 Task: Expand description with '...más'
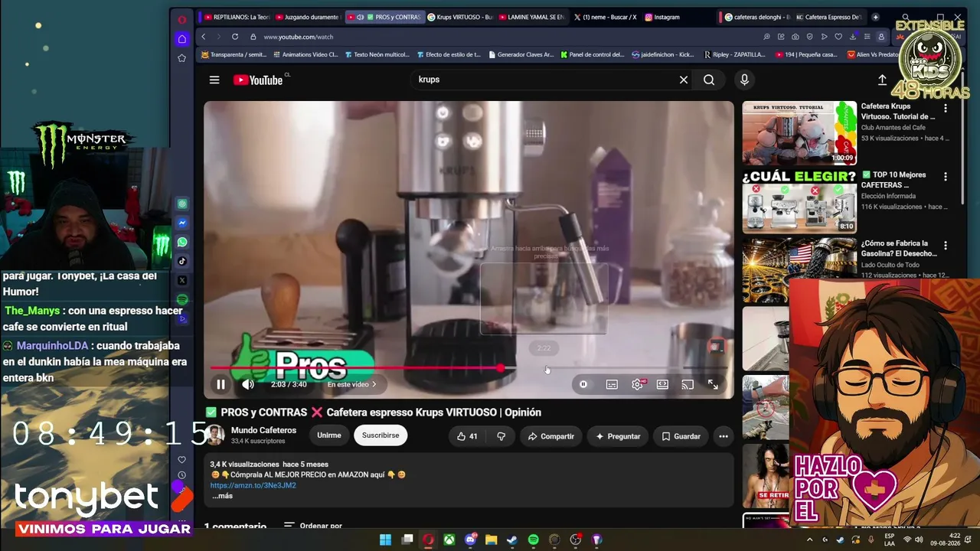(222, 496)
